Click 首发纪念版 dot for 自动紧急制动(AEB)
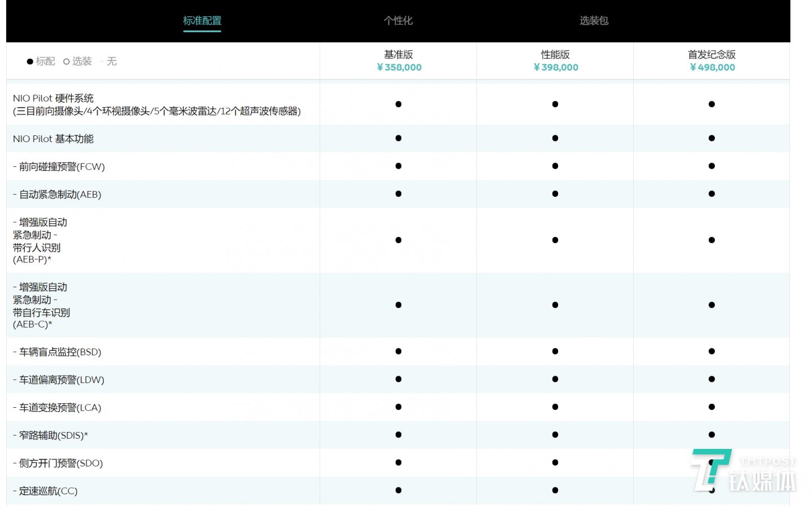Image resolution: width=812 pixels, height=507 pixels. pos(712,194)
